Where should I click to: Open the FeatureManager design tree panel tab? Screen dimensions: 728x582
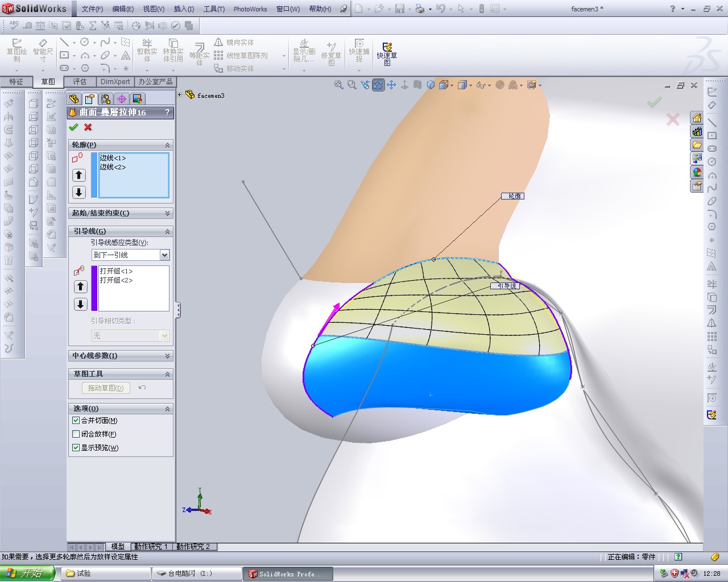click(x=74, y=99)
